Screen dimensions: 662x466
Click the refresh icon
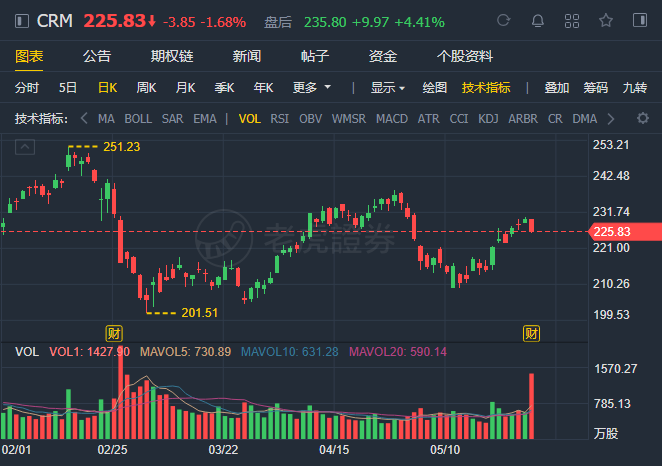point(504,20)
